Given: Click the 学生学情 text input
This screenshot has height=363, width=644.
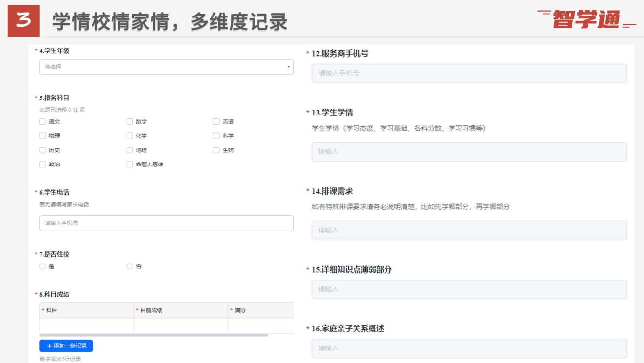Looking at the screenshot, I should pos(469,152).
